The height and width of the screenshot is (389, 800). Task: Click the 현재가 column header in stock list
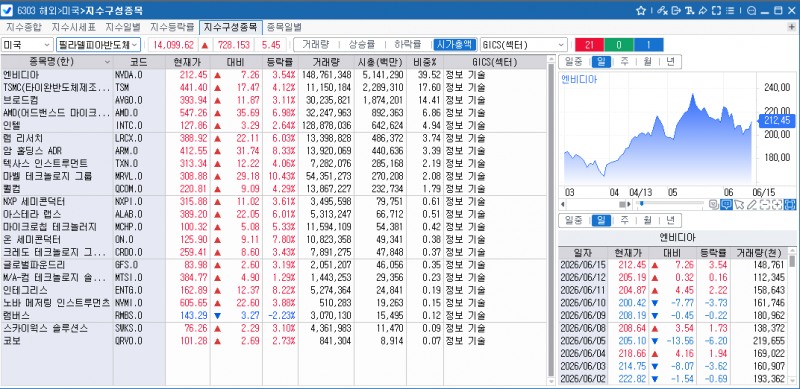[x=188, y=62]
